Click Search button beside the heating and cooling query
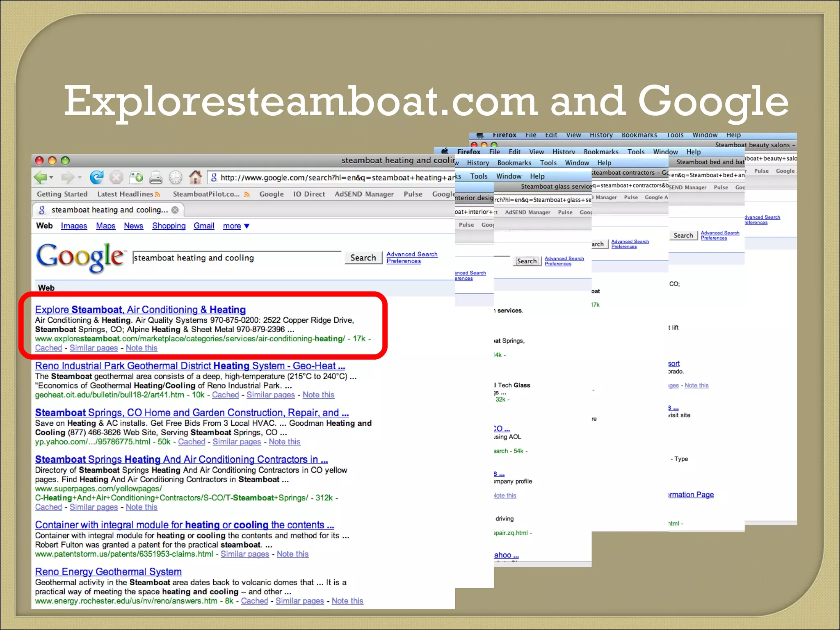Screen dimensions: 840x630 [363, 258]
